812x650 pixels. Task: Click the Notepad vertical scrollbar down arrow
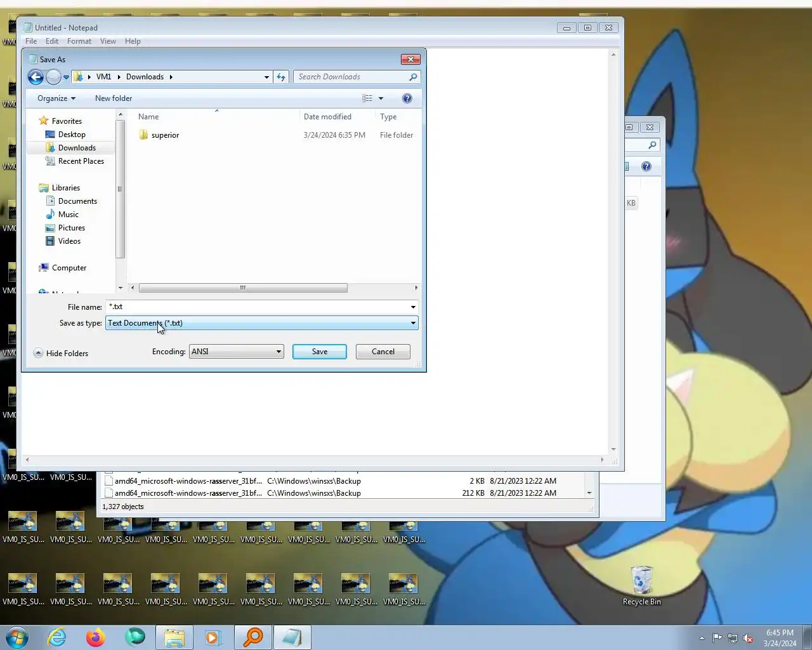613,449
